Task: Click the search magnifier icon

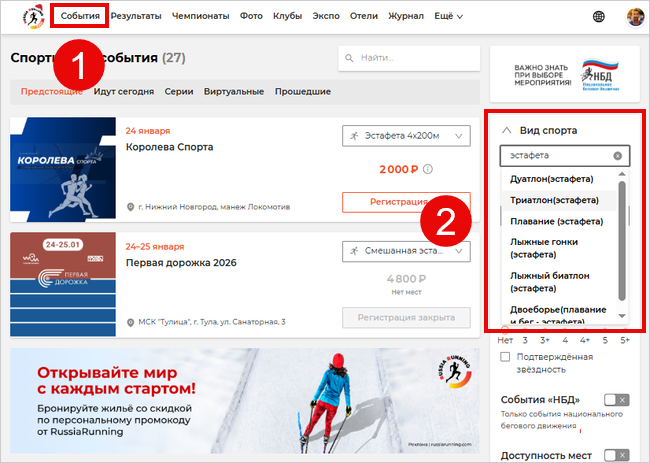Action: (x=352, y=59)
